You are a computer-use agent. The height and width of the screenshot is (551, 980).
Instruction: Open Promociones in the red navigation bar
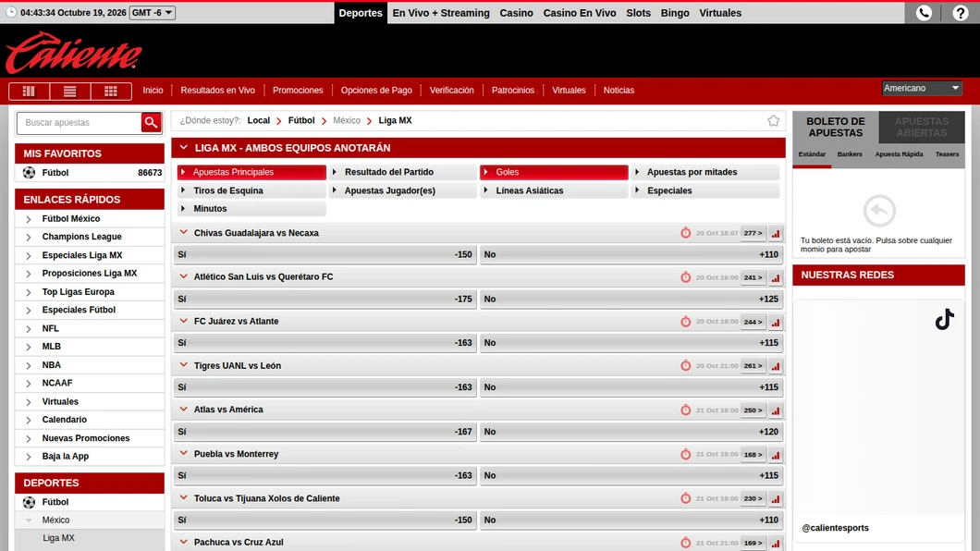pos(298,91)
